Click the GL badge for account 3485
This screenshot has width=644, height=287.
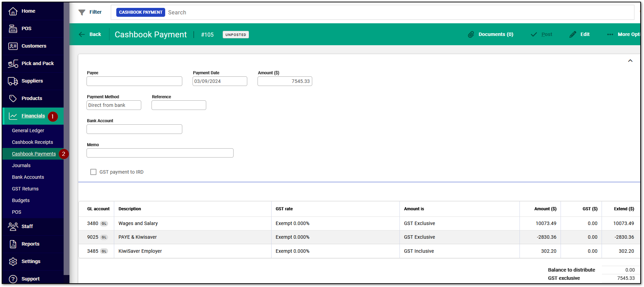[104, 251]
